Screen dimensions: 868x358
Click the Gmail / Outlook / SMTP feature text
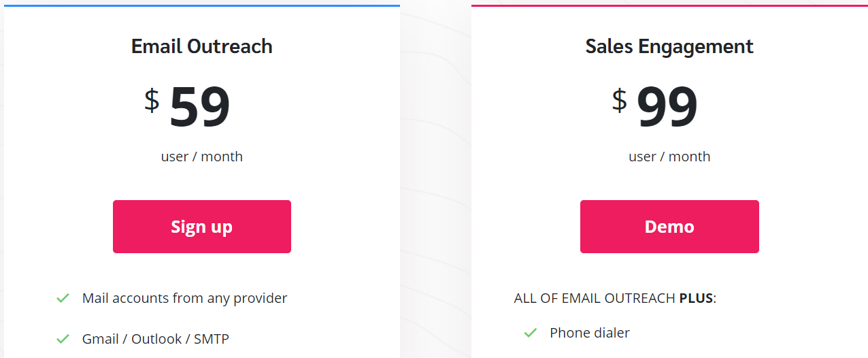click(x=156, y=339)
